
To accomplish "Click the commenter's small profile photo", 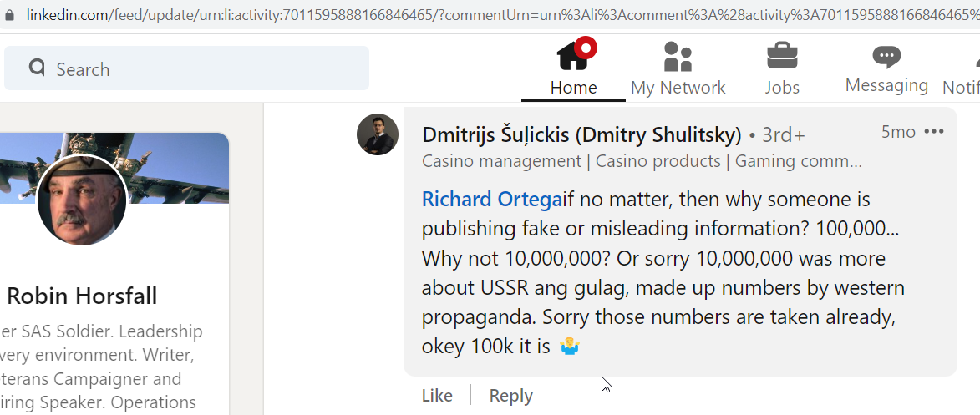I will point(378,134).
